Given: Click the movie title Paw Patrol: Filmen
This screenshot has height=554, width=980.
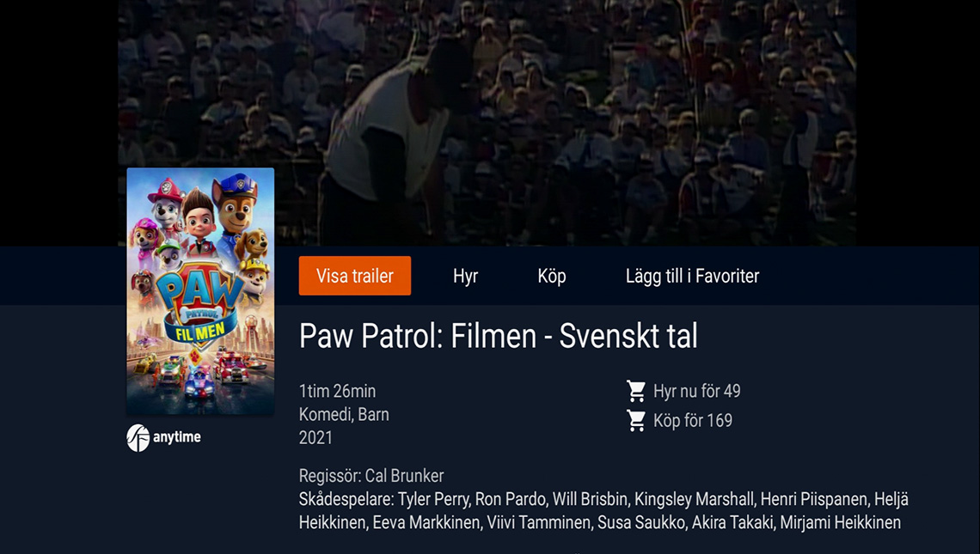Looking at the screenshot, I should (418, 336).
